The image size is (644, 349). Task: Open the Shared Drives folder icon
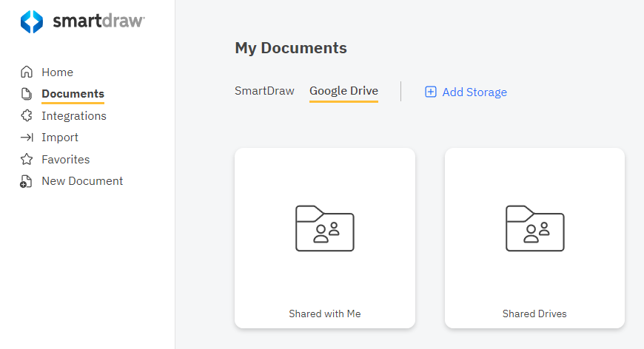coord(534,228)
